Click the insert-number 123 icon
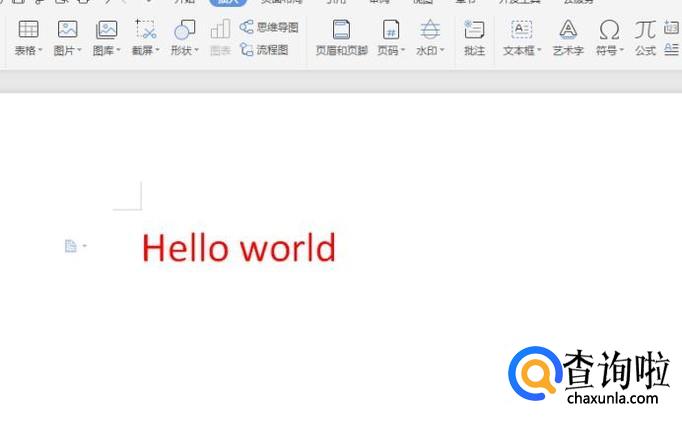 click(672, 27)
